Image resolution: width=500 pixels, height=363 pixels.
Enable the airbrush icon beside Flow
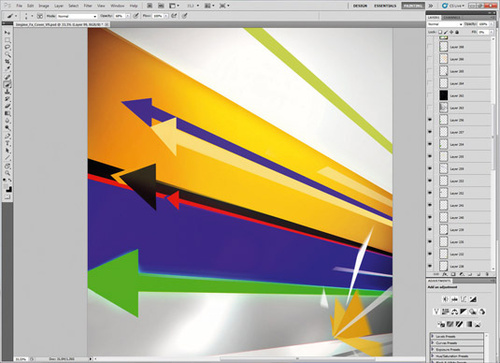tap(174, 16)
